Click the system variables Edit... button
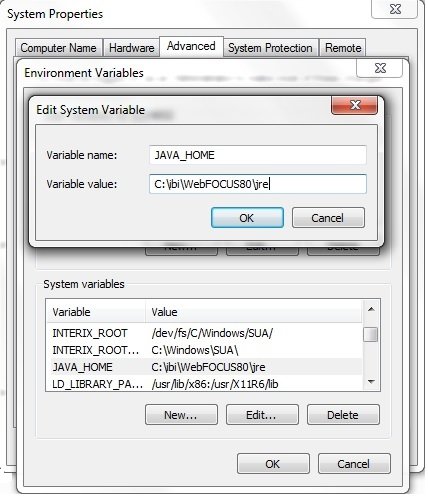Viewport: 428px width, 497px height. click(262, 415)
